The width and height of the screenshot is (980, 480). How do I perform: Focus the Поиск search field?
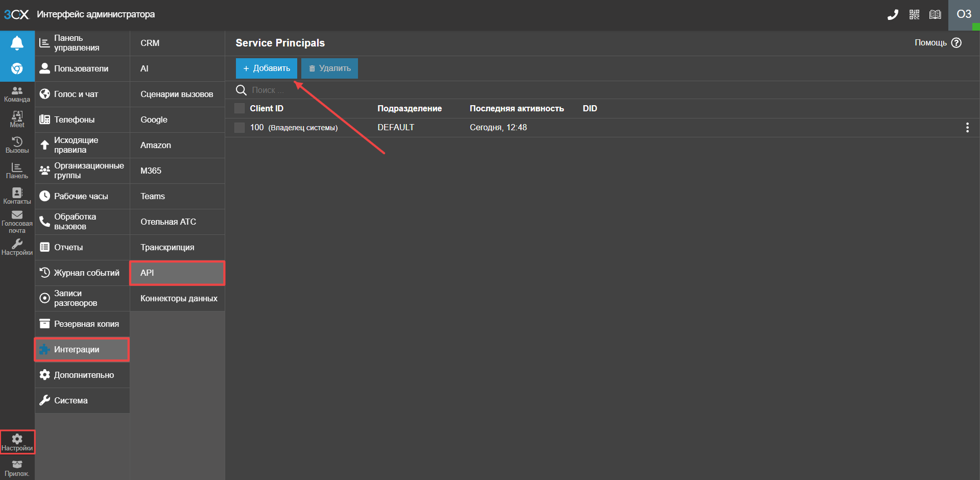click(x=603, y=90)
